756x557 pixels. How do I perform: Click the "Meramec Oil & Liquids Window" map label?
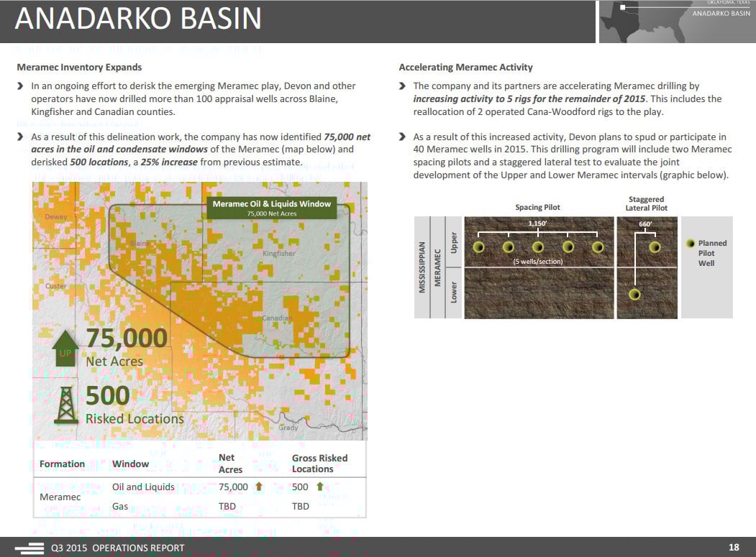coord(272,204)
